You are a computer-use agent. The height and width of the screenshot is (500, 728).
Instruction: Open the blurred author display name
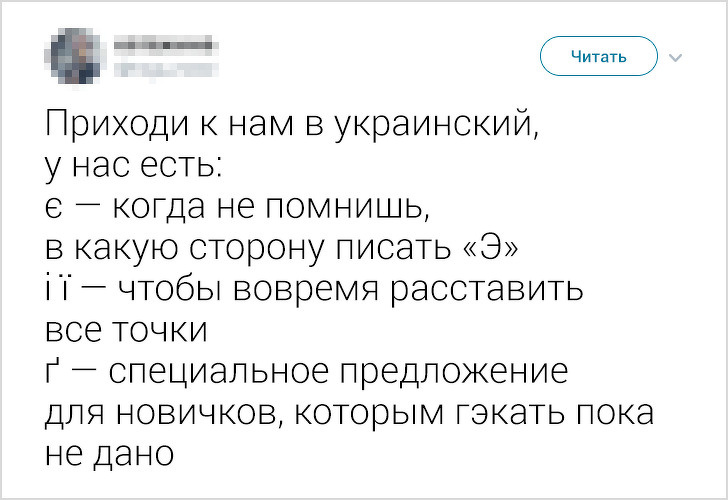(x=164, y=45)
